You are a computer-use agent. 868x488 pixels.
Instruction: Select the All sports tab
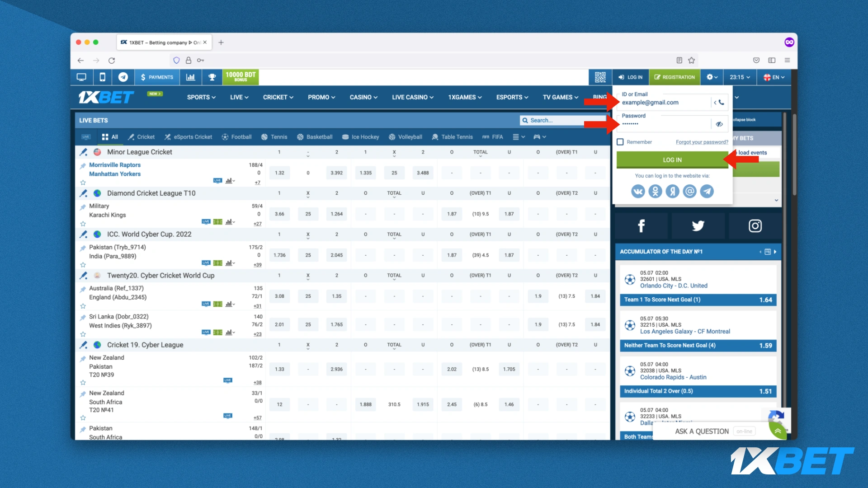[110, 137]
